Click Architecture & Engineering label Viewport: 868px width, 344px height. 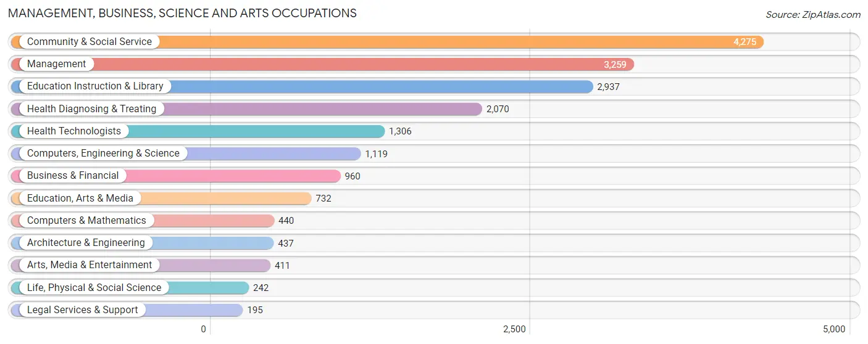pos(86,242)
